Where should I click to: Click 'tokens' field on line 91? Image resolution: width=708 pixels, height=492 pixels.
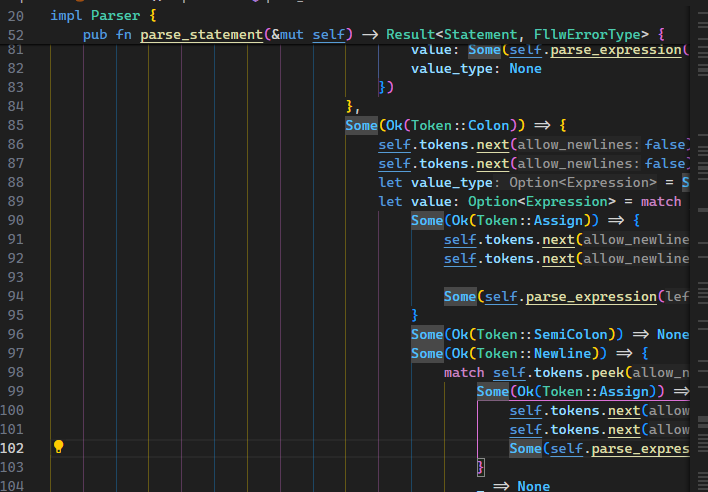click(x=509, y=240)
